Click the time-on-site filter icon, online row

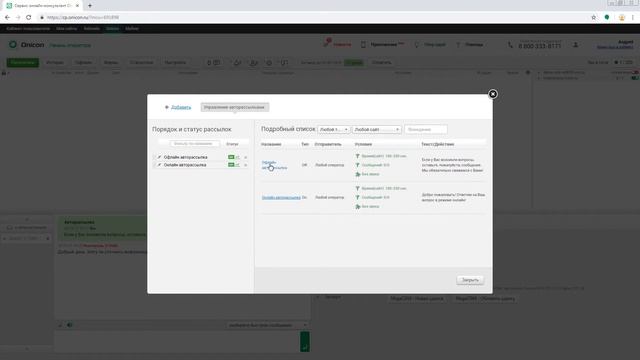pos(358,189)
